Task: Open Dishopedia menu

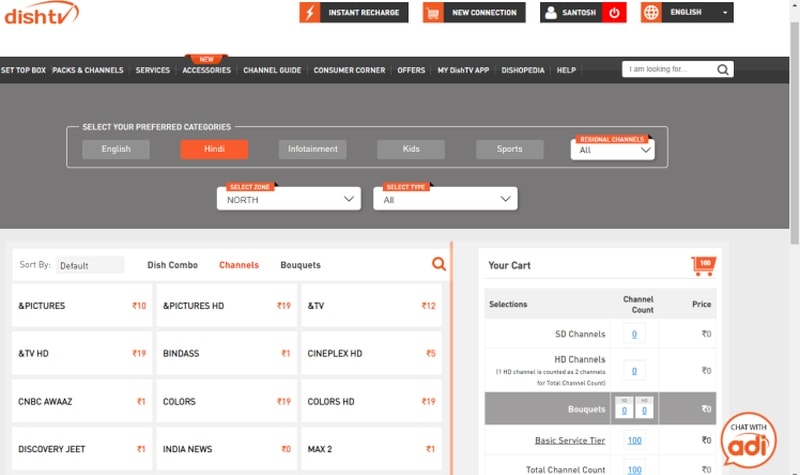Action: 523,70
